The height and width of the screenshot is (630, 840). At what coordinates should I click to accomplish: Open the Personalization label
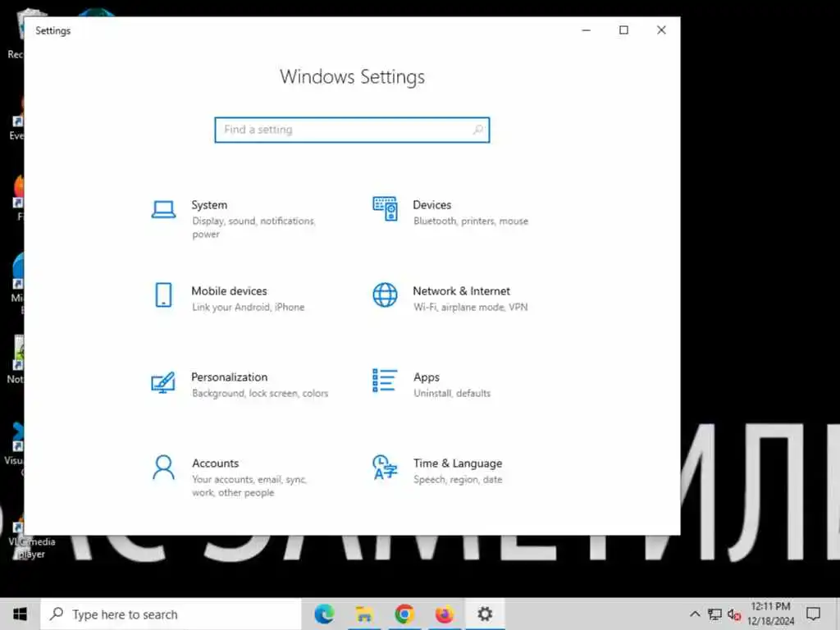tap(230, 377)
